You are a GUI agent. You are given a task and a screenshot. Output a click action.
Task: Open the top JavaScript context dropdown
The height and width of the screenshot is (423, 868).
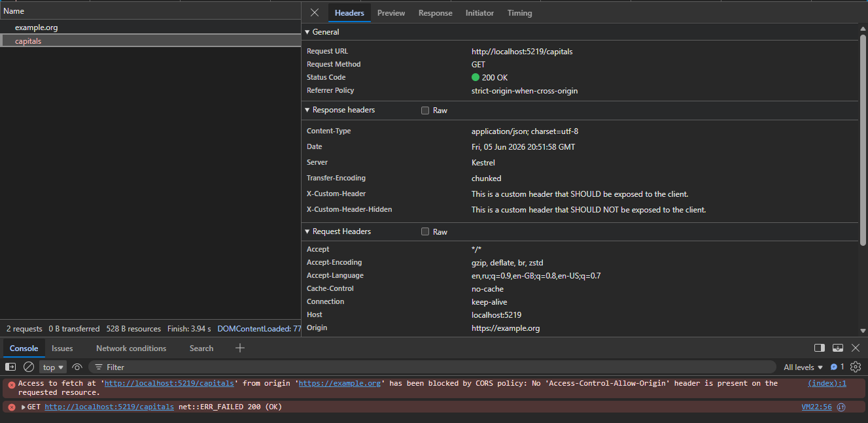[54, 367]
